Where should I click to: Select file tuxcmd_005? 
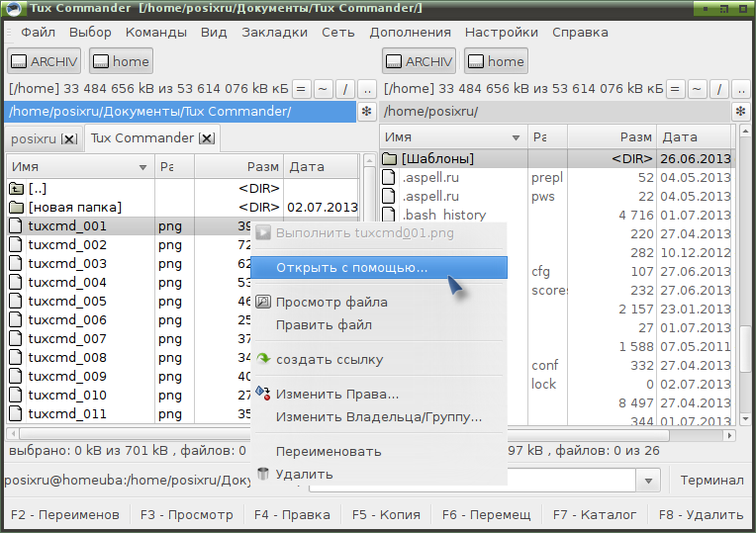130,302
